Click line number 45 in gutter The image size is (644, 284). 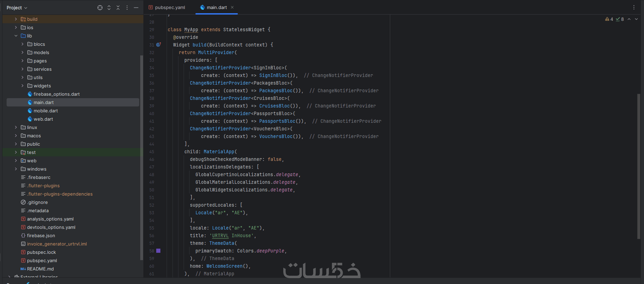(152, 152)
